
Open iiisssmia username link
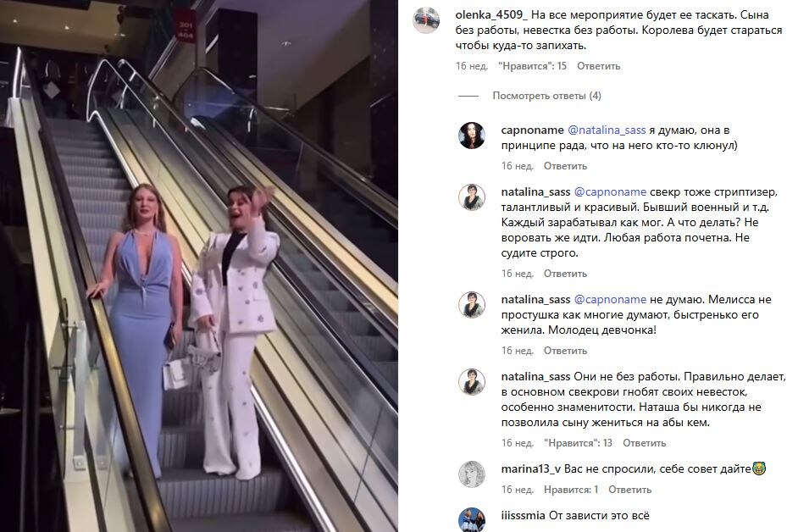coord(523,516)
